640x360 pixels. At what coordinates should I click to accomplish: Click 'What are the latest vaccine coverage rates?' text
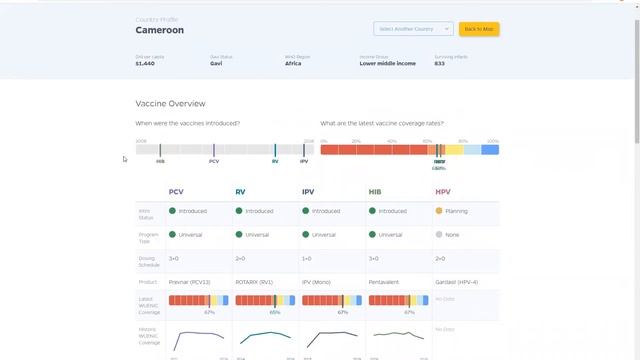382,123
